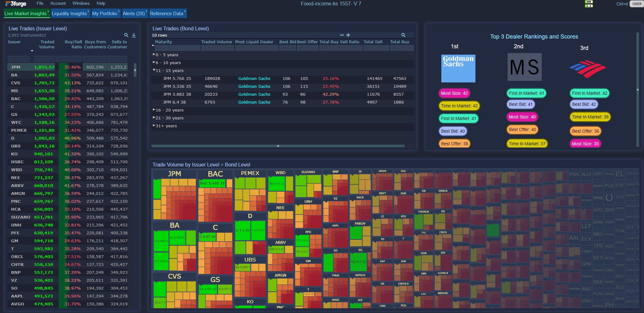Screen dimensions: 644x313
Task: Click the Time In Market: 37 badge
Action: 527,144
